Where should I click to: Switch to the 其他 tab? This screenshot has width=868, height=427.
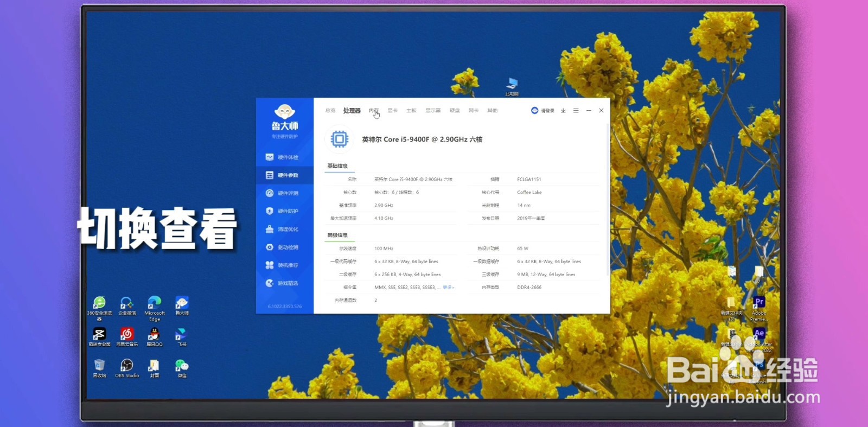[492, 111]
